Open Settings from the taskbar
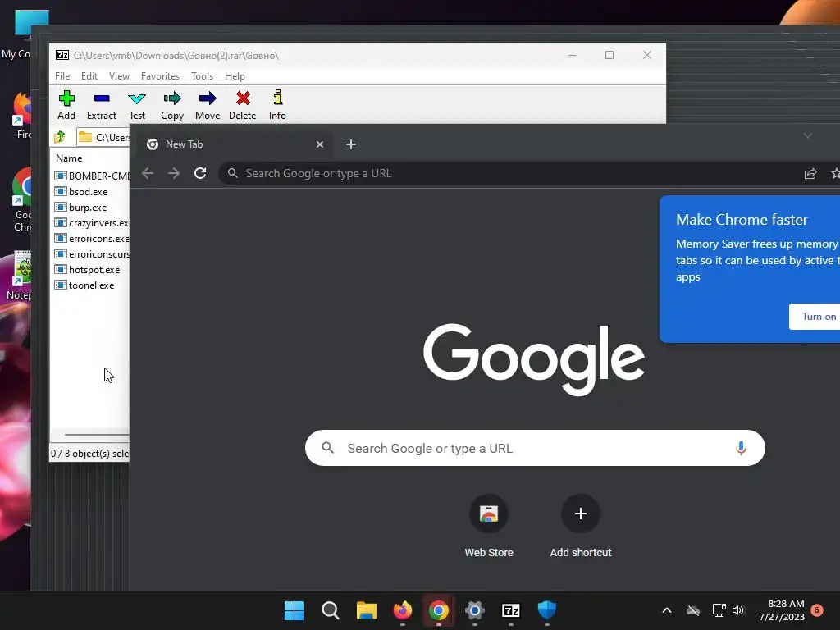 tap(475, 610)
